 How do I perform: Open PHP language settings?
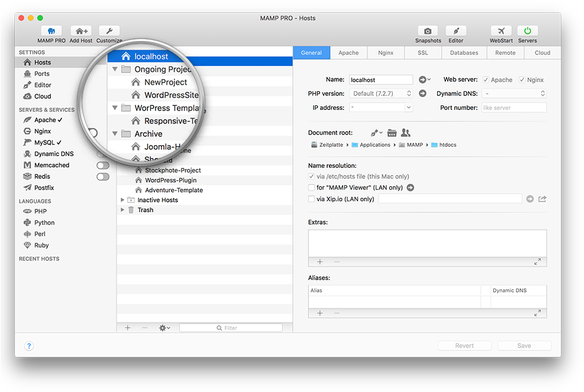(x=40, y=211)
